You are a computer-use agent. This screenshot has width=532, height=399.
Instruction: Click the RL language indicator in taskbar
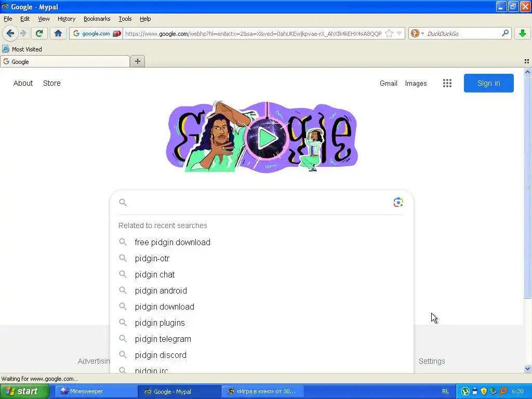tap(445, 391)
